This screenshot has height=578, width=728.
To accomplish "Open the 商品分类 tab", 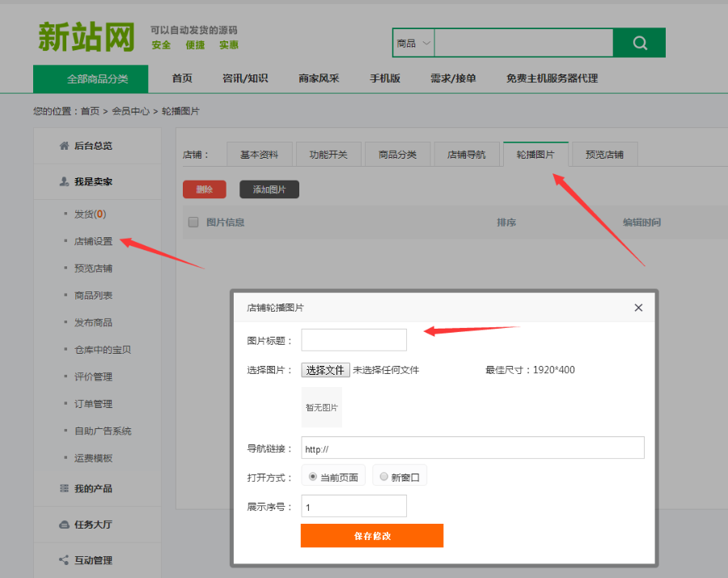I will tap(397, 154).
